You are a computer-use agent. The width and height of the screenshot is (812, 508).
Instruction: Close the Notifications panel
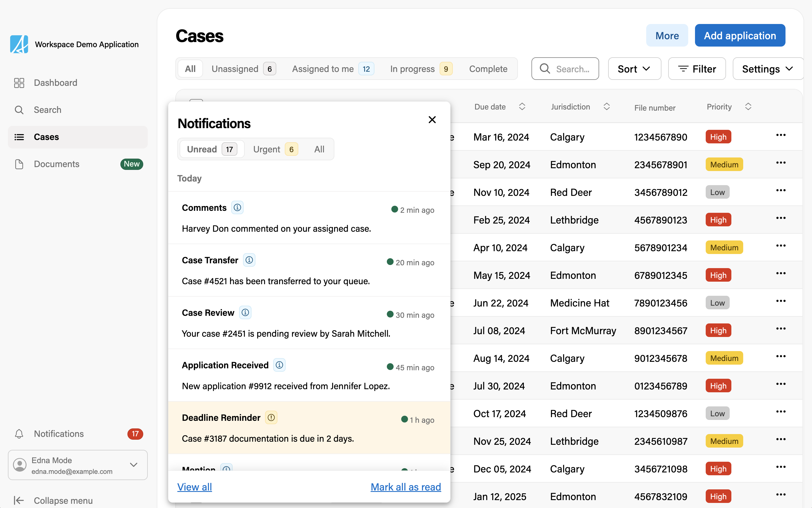(432, 120)
